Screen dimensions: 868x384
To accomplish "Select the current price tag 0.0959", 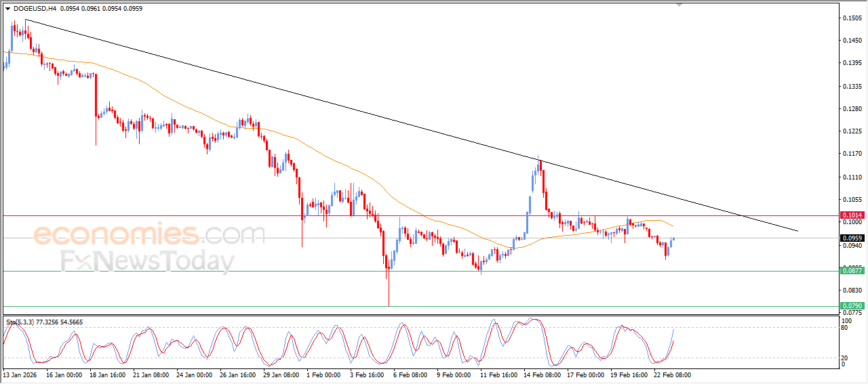I will [x=852, y=238].
